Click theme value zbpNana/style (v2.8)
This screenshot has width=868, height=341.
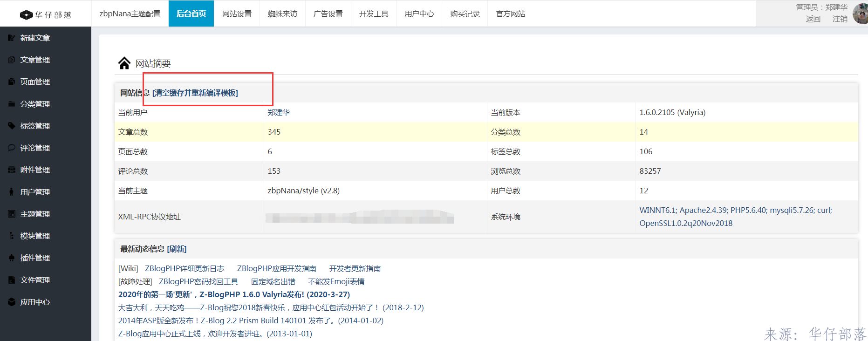303,191
